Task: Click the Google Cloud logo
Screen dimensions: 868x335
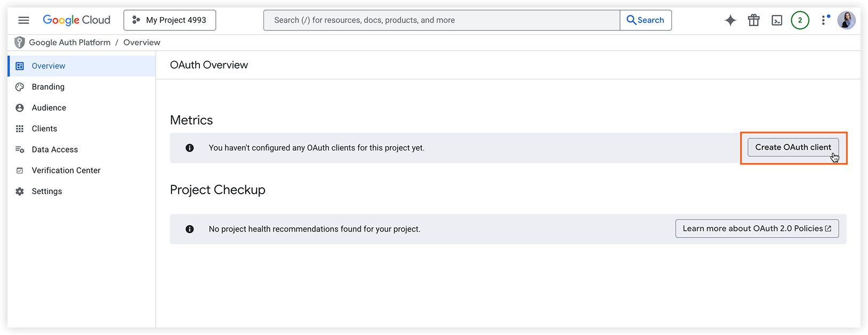Action: point(76,20)
